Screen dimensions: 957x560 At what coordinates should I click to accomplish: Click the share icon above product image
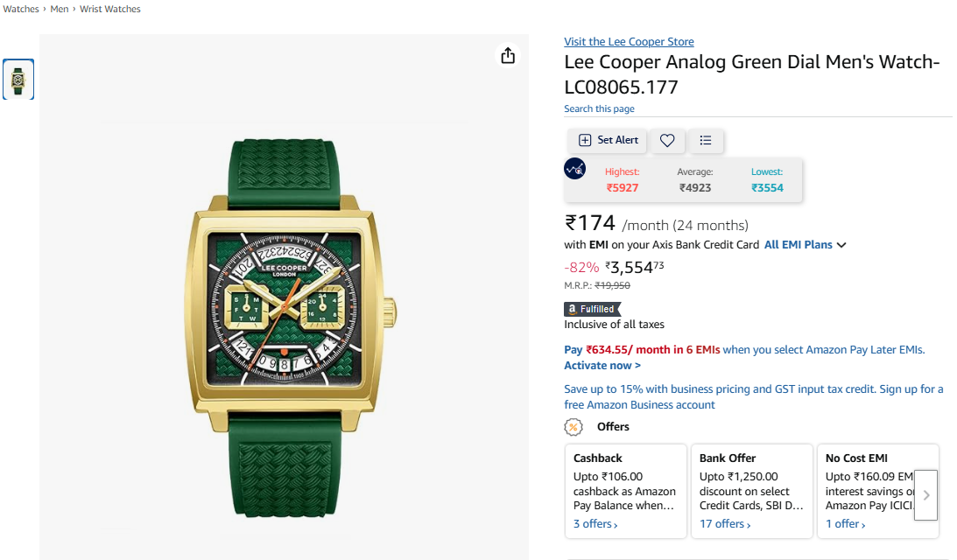click(x=508, y=56)
